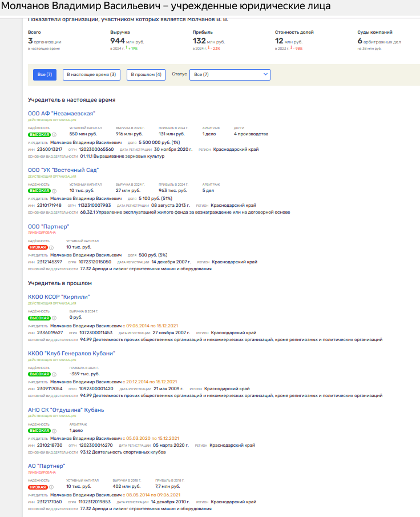Screen dimensions: 420x517
Task: Click info icon beside Восточный Сад reliability badge
Action: [54, 191]
